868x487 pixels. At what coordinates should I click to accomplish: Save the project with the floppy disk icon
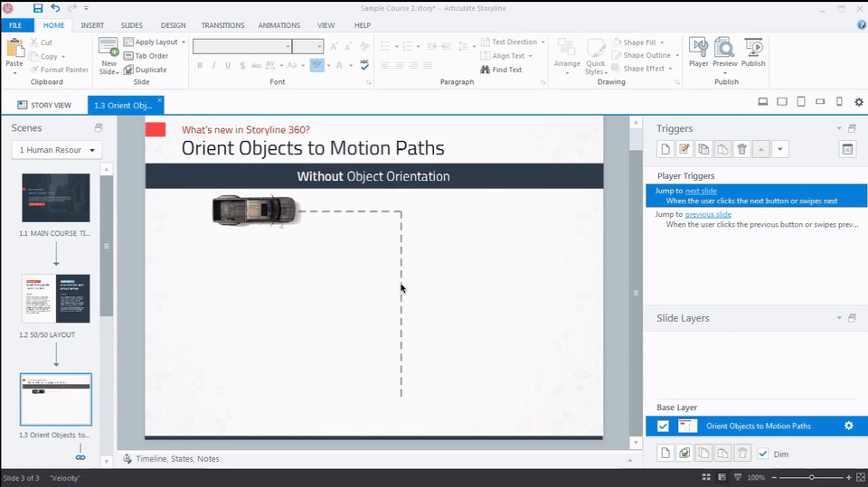(38, 8)
